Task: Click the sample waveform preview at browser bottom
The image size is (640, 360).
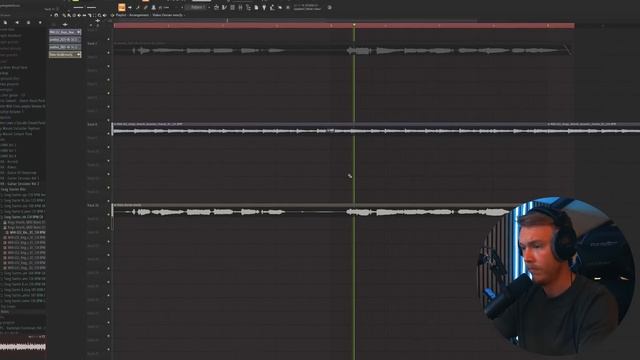Action: pos(23,347)
